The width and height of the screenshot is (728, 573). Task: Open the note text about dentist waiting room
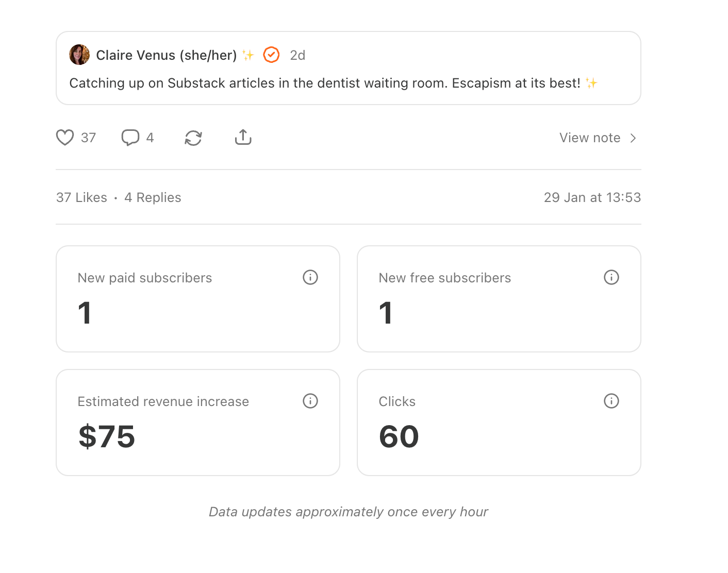point(325,83)
